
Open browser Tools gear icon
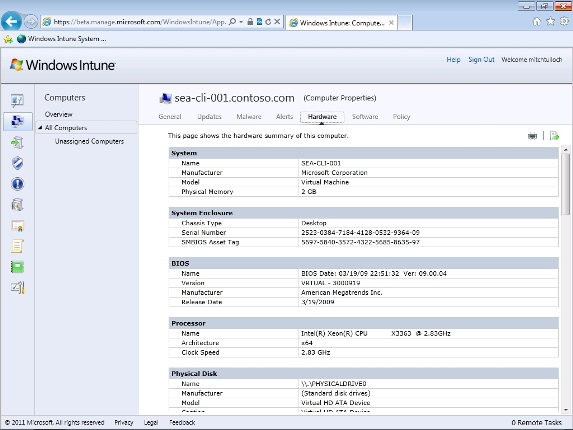[x=564, y=22]
